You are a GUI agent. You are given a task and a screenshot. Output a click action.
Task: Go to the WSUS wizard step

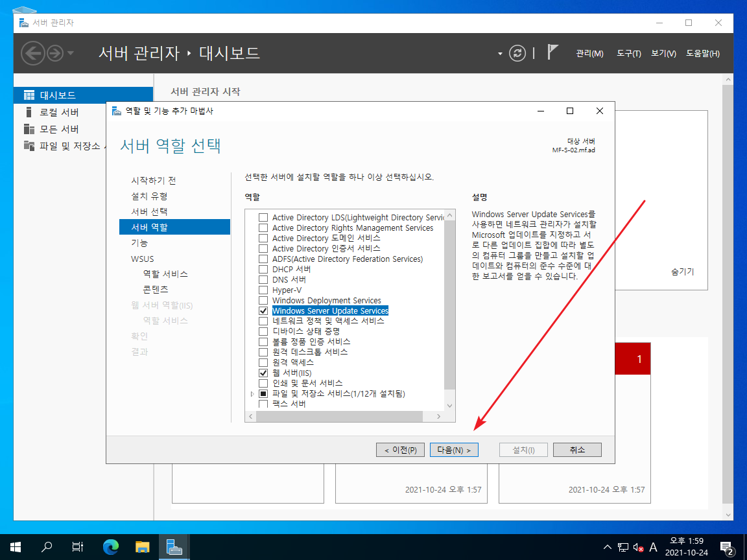pos(143,259)
